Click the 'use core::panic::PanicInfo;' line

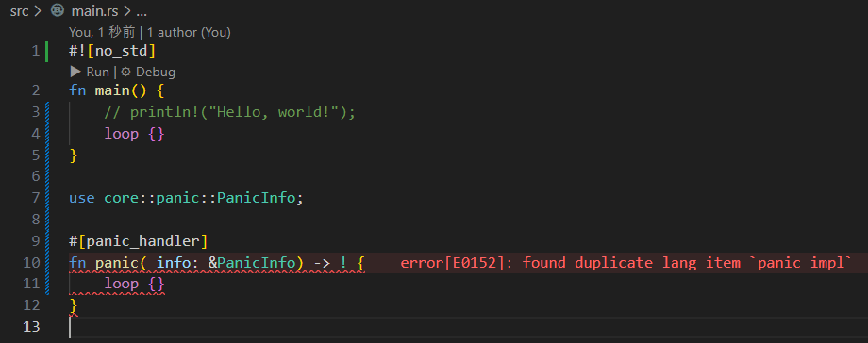187,198
